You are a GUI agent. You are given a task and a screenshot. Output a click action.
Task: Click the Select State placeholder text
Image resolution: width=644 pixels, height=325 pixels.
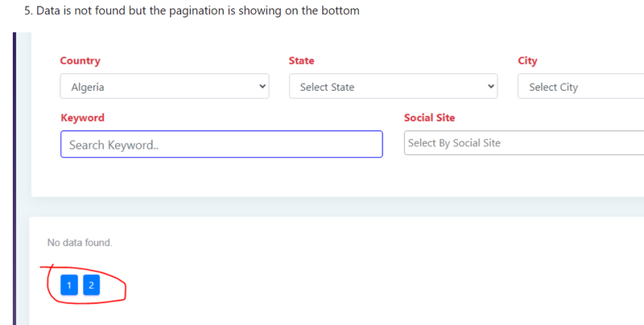[327, 87]
